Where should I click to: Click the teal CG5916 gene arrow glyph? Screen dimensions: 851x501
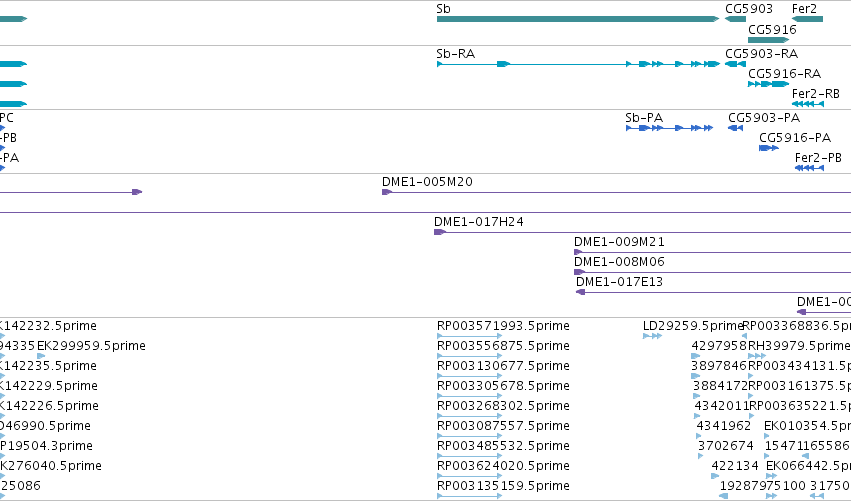tap(769, 40)
